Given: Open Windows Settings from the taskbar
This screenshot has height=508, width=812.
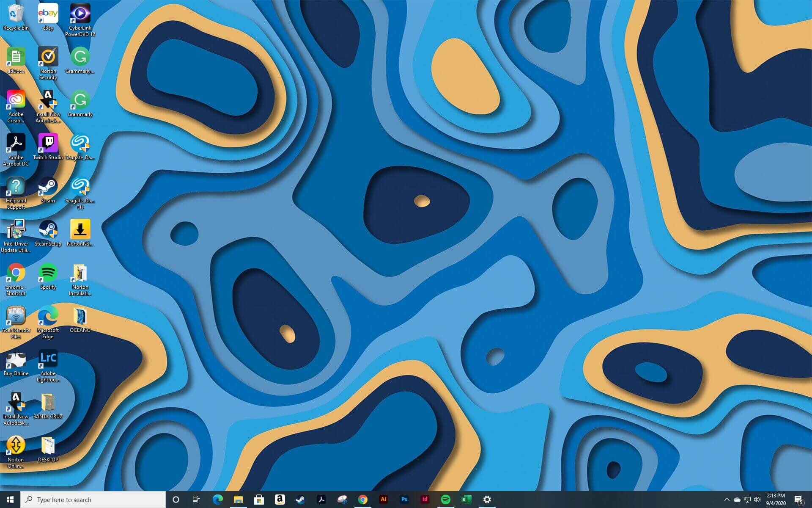Looking at the screenshot, I should [x=487, y=499].
